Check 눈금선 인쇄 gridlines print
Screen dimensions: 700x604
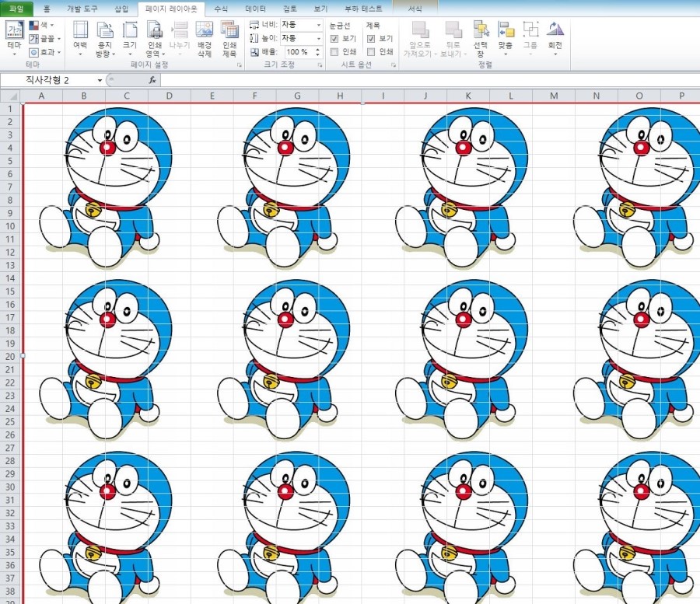point(334,52)
